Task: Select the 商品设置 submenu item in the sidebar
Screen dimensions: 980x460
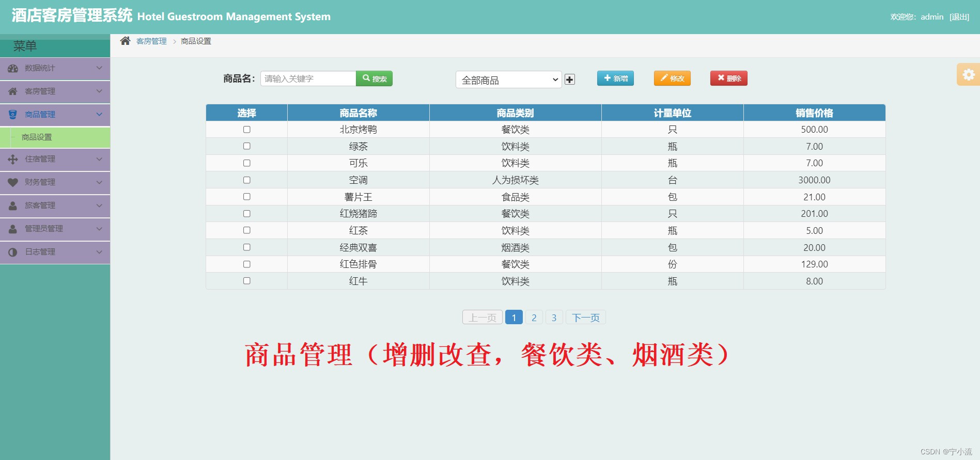Action: [x=55, y=137]
